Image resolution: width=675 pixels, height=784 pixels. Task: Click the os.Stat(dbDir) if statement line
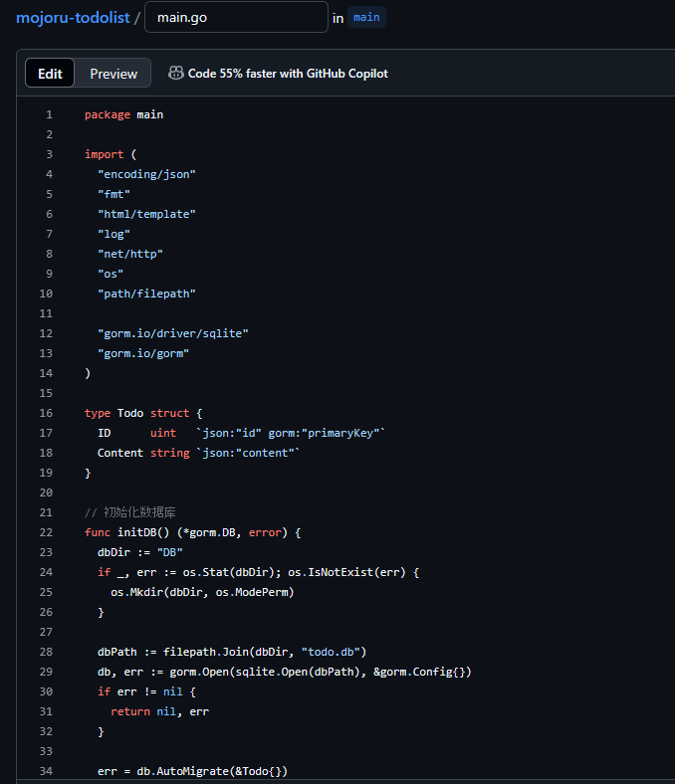coord(258,572)
